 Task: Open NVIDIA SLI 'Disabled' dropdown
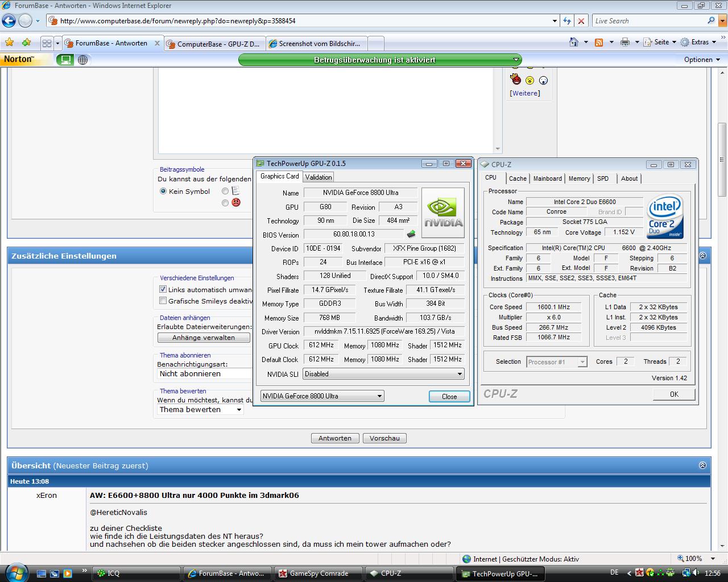(x=383, y=374)
